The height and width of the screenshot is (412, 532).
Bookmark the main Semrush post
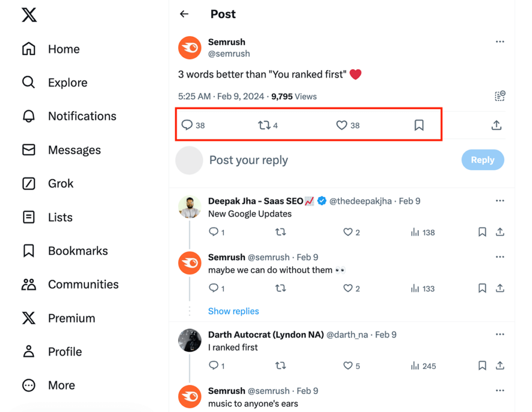point(419,125)
